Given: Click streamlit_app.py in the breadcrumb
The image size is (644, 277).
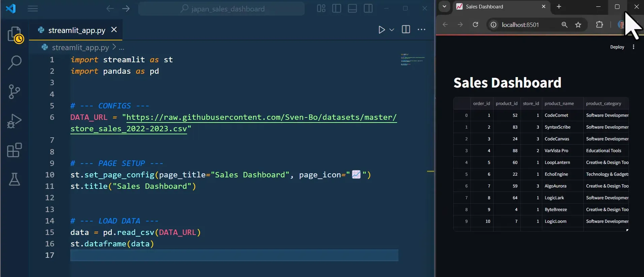Looking at the screenshot, I should pyautogui.click(x=80, y=47).
